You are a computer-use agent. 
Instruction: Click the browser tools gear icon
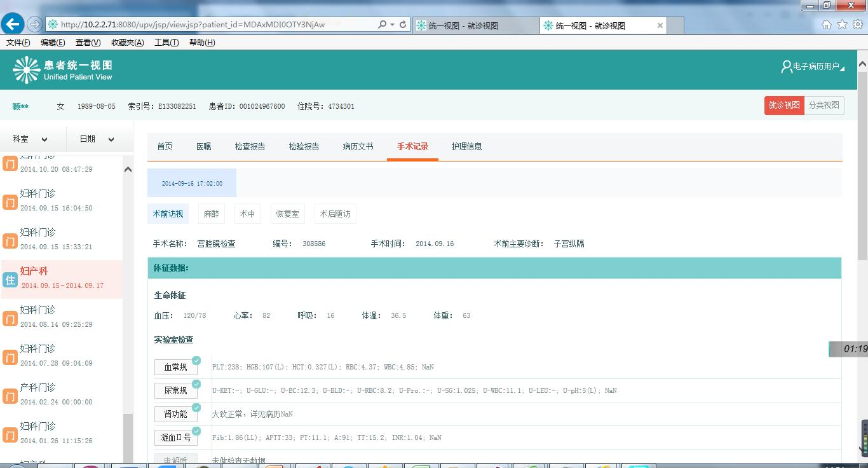pos(857,25)
